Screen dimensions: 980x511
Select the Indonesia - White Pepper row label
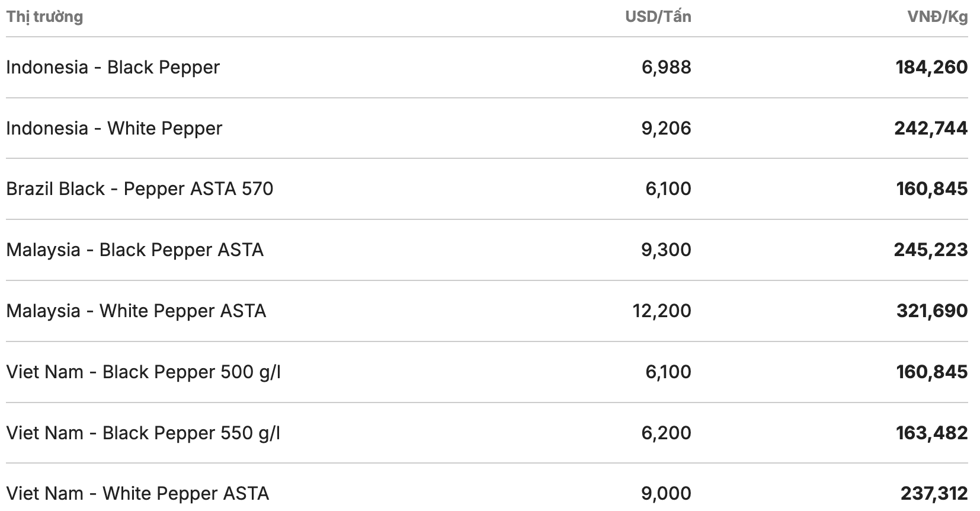coord(114,128)
